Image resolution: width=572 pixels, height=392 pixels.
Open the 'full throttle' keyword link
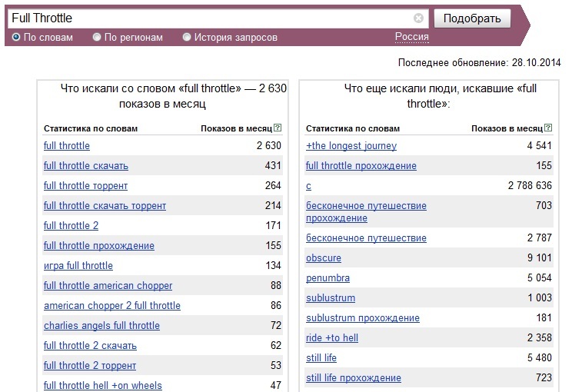point(67,146)
